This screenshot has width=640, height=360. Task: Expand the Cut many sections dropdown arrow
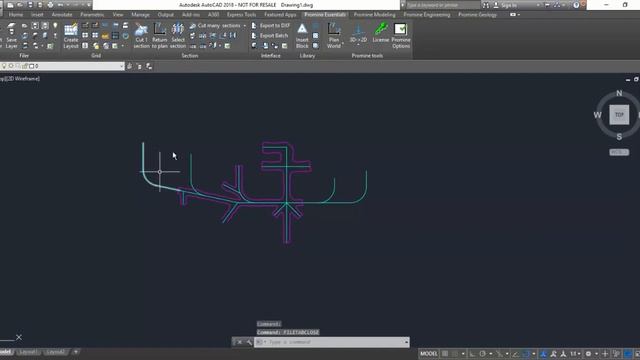click(244, 26)
